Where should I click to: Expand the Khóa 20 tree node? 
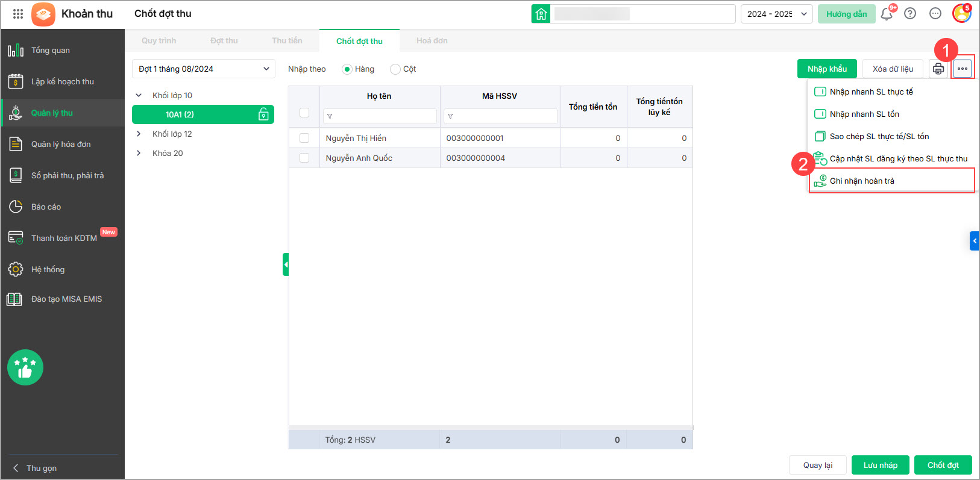(x=139, y=153)
